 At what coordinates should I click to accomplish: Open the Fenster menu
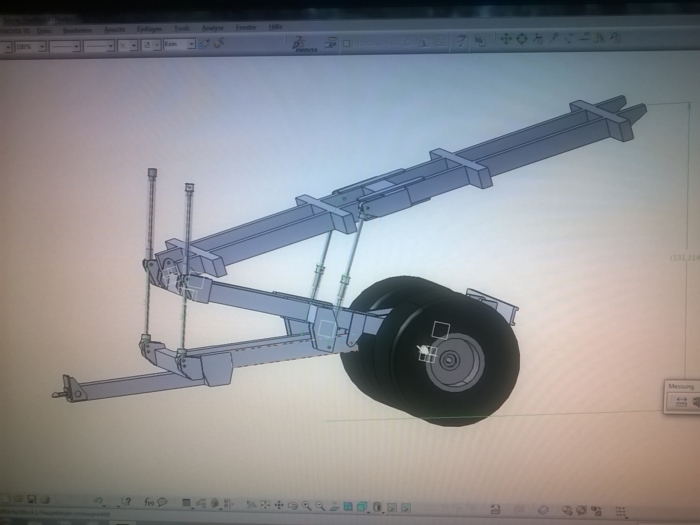pos(245,28)
